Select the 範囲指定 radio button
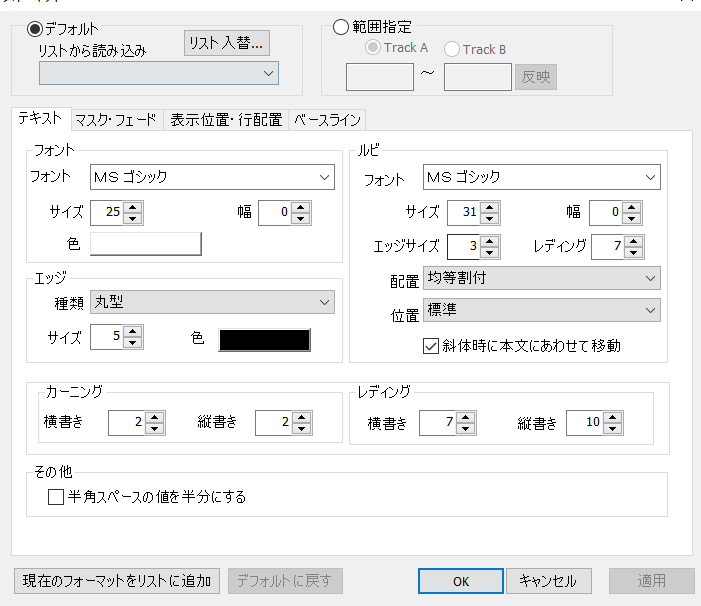701x606 pixels. pyautogui.click(x=340, y=27)
